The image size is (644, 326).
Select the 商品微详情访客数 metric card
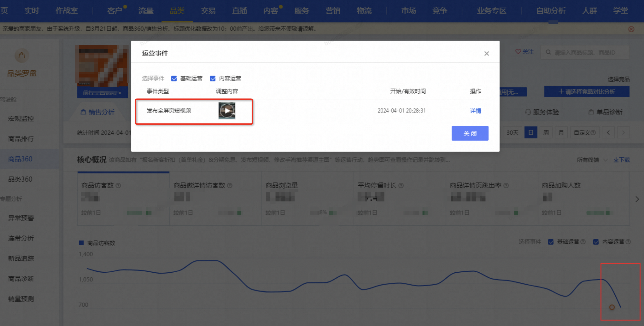pos(215,199)
